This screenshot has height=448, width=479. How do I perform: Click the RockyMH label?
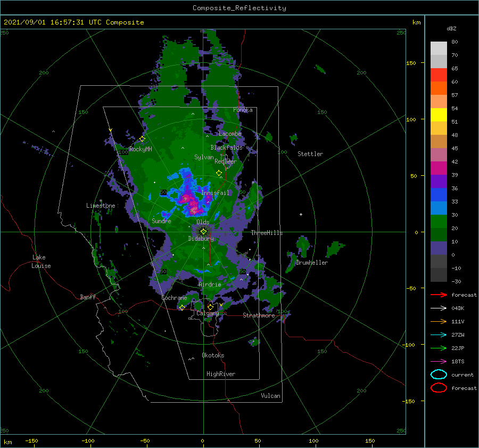[x=141, y=149]
